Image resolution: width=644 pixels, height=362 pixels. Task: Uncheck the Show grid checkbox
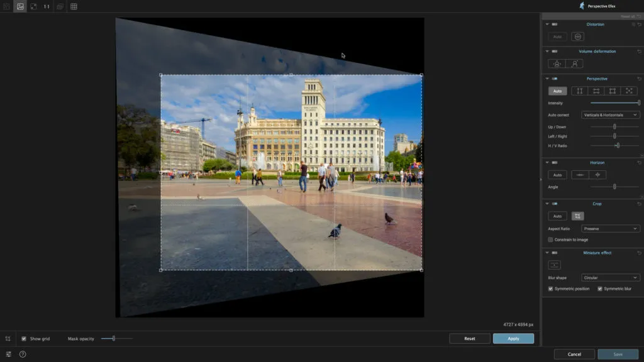[24, 339]
